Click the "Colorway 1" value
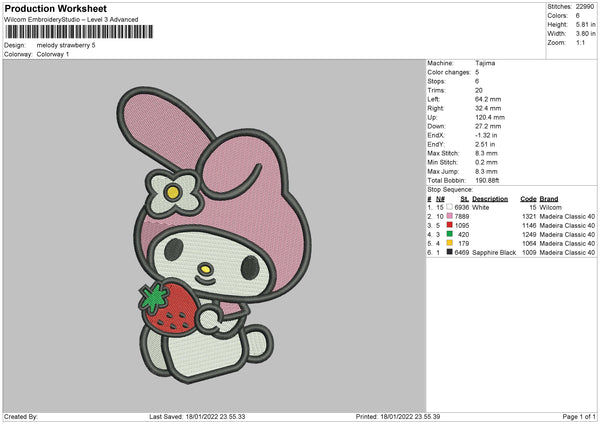 point(53,54)
